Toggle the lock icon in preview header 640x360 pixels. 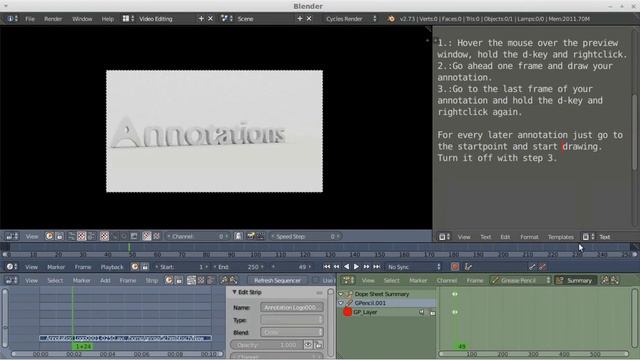[x=60, y=236]
